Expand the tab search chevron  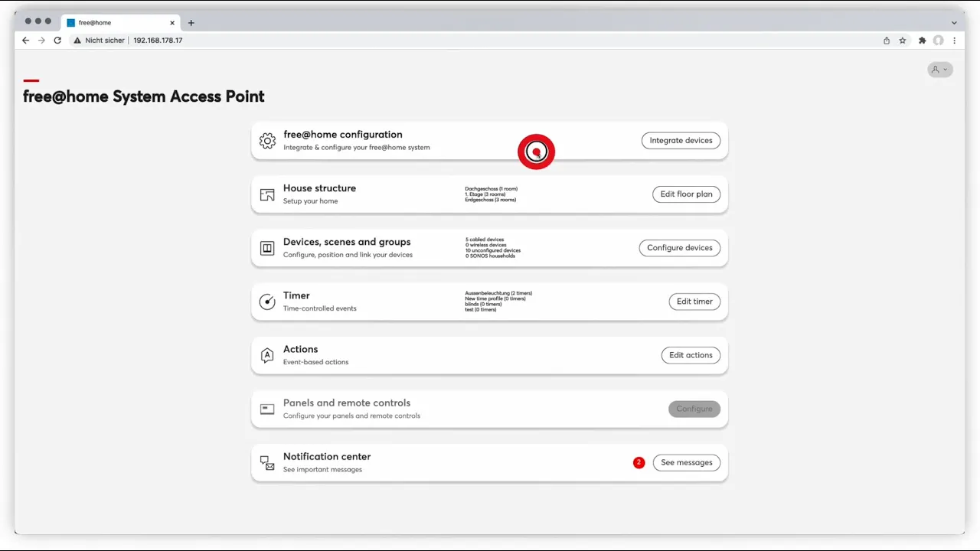(954, 22)
